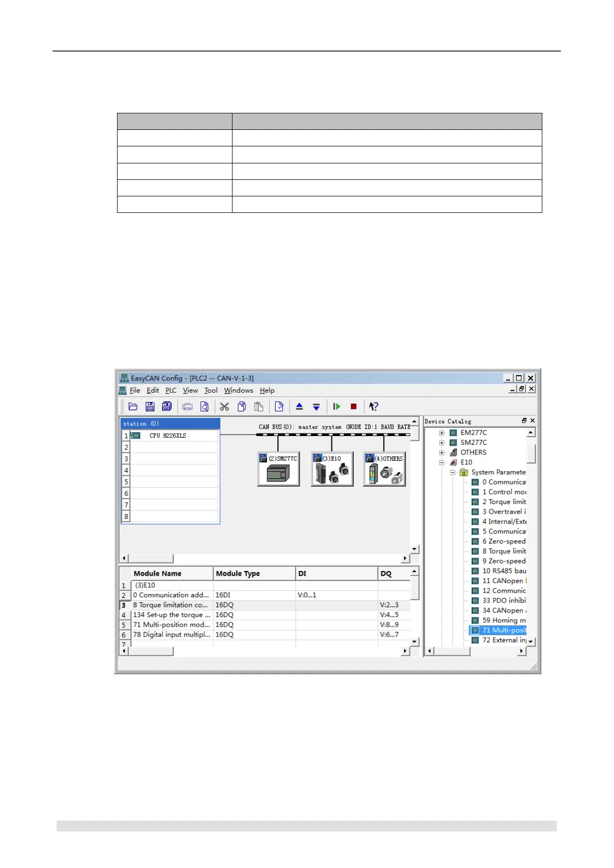
Task: Click the Cut scissors icon
Action: point(224,407)
